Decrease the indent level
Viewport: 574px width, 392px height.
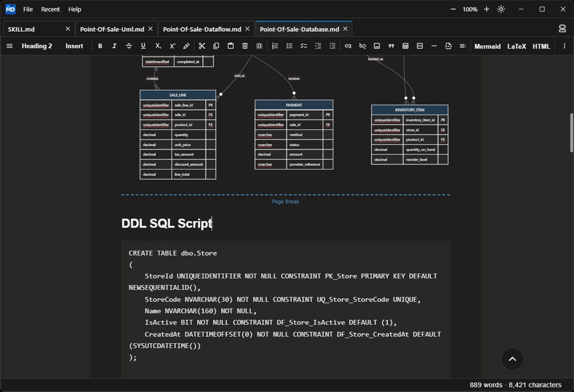point(332,46)
